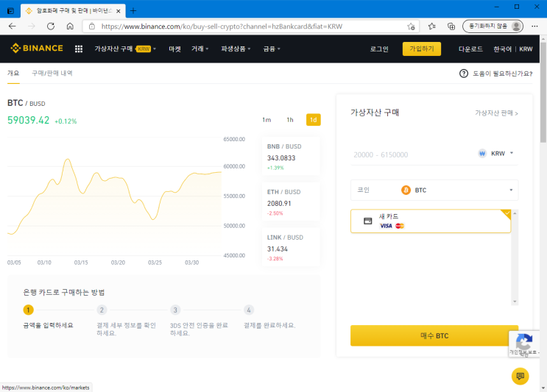Click the browser forward arrow

(x=32, y=26)
